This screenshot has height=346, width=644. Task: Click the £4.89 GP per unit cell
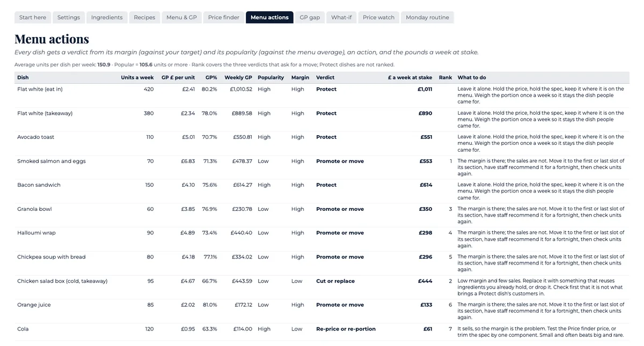point(188,233)
